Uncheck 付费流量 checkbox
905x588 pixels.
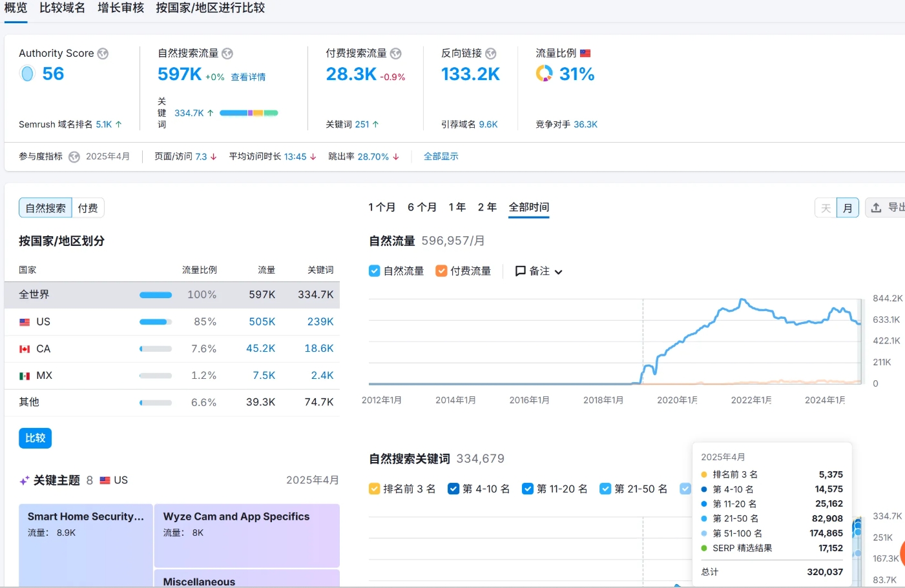[x=441, y=271]
